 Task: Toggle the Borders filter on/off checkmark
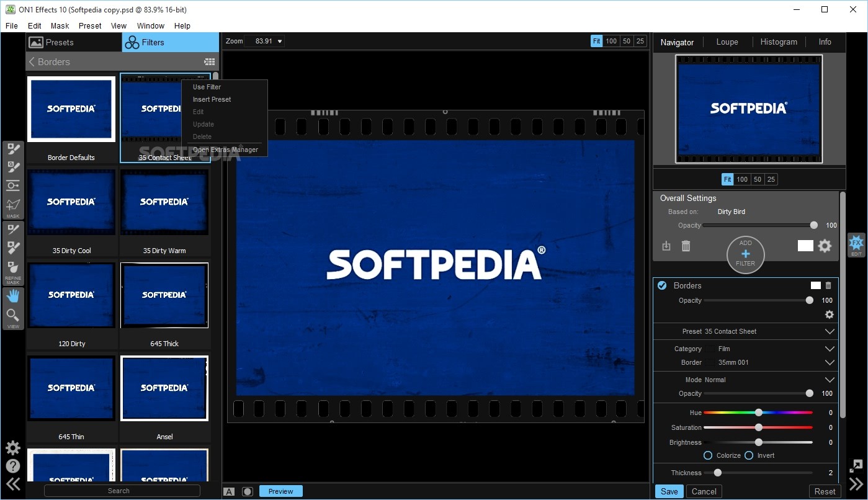(662, 285)
